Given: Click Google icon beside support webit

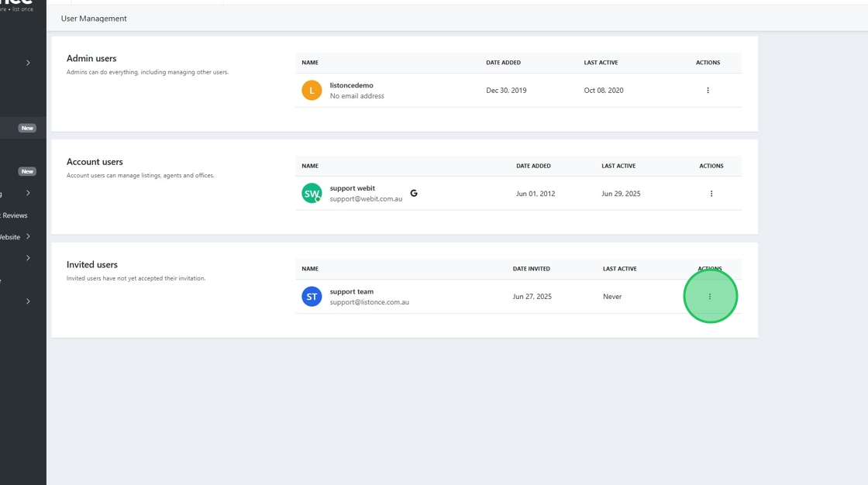Looking at the screenshot, I should coord(414,193).
